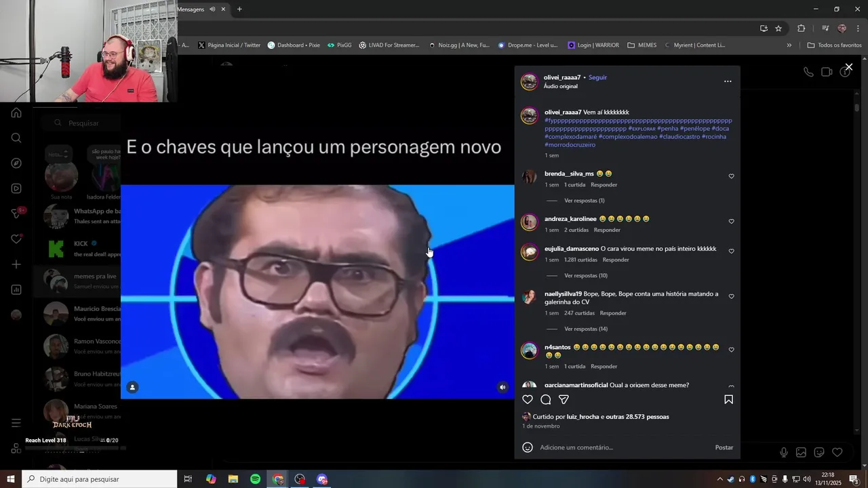Like the post with the heart icon
The image size is (868, 488).
[x=528, y=399]
